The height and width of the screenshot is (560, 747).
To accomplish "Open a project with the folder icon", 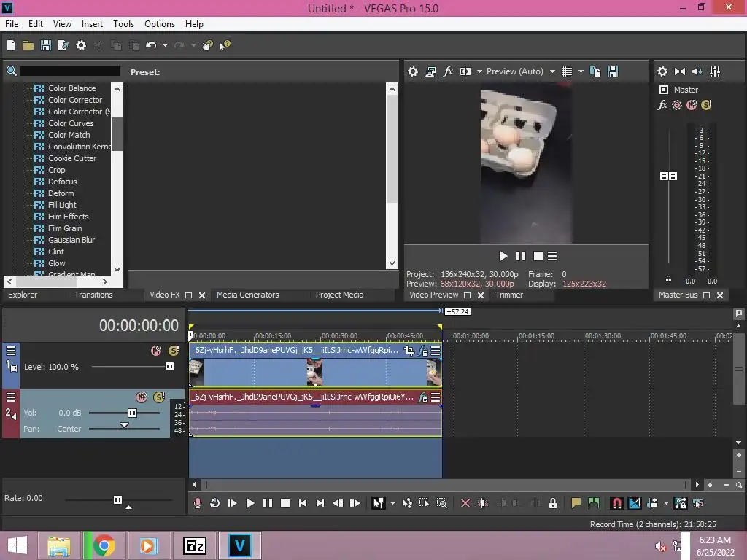I will coord(28,45).
